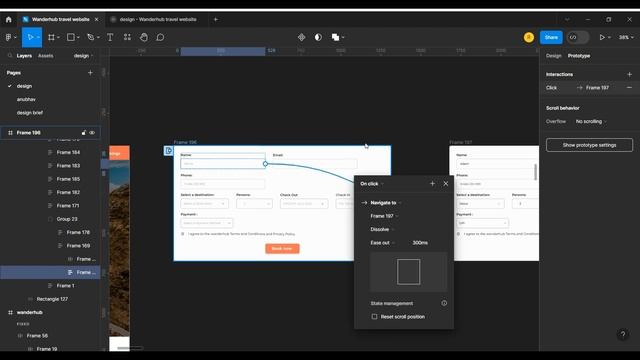
Task: Open the help question mark icon
Action: tap(623, 334)
